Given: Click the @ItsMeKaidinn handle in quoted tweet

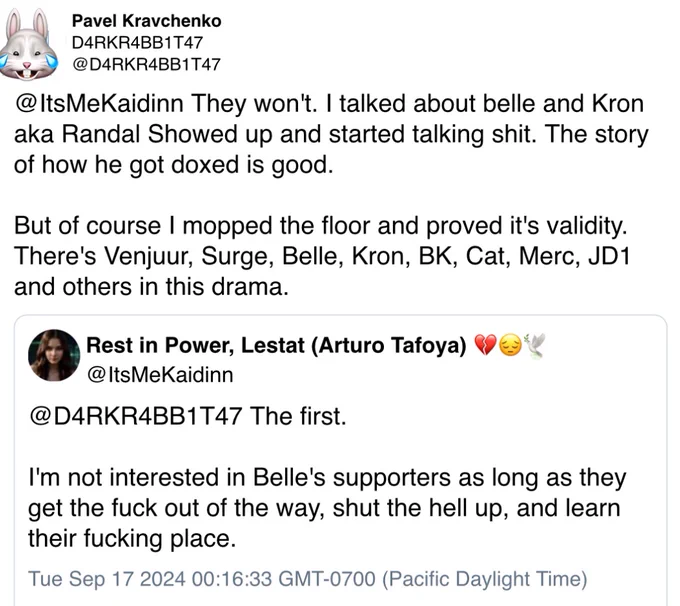Looking at the screenshot, I should point(160,375).
